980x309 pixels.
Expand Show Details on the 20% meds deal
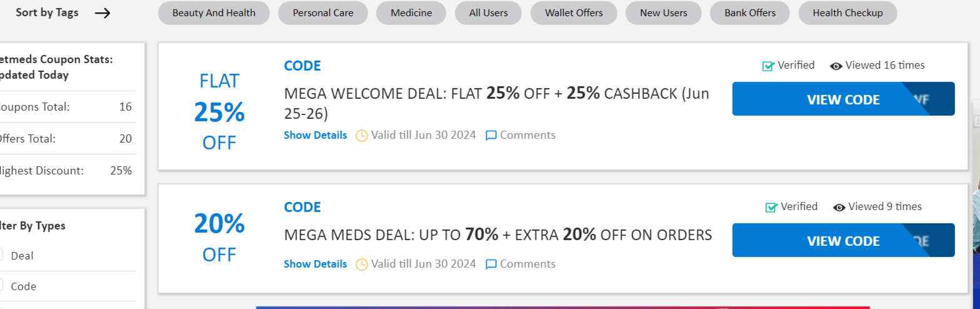315,264
